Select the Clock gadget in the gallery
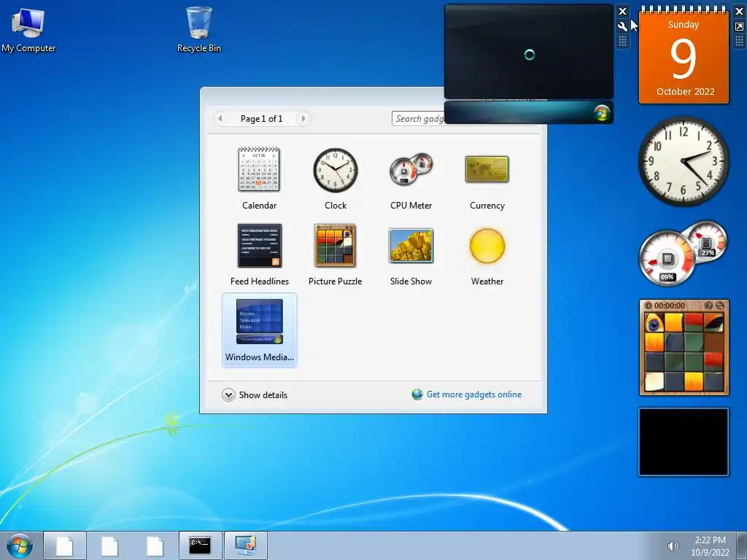The height and width of the screenshot is (560, 747). point(336,170)
